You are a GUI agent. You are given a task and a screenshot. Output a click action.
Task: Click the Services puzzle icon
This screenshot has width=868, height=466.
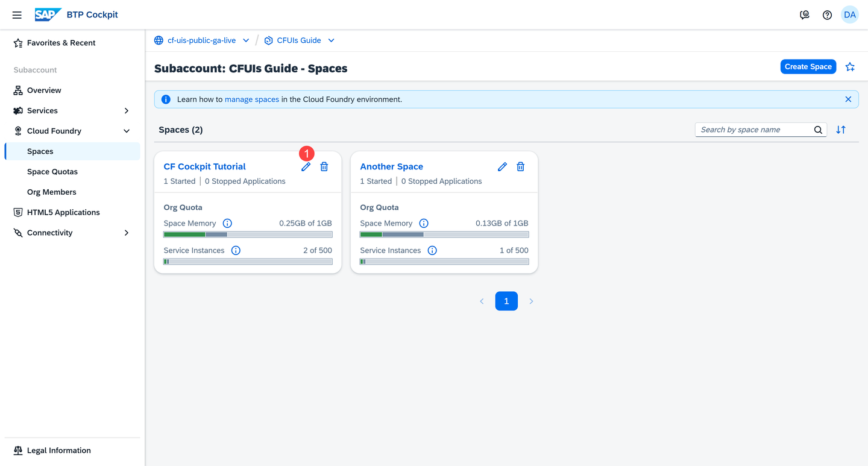tap(18, 111)
